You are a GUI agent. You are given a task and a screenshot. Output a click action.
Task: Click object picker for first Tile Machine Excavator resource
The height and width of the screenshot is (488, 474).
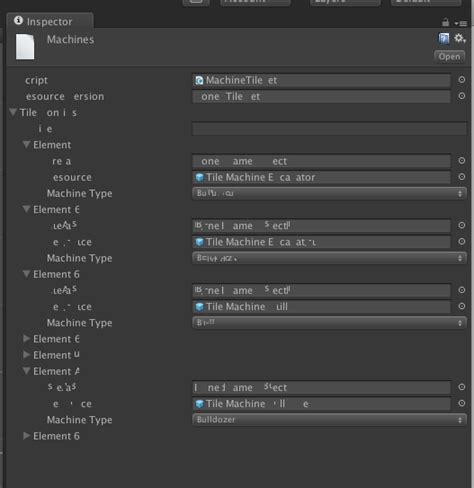[461, 177]
